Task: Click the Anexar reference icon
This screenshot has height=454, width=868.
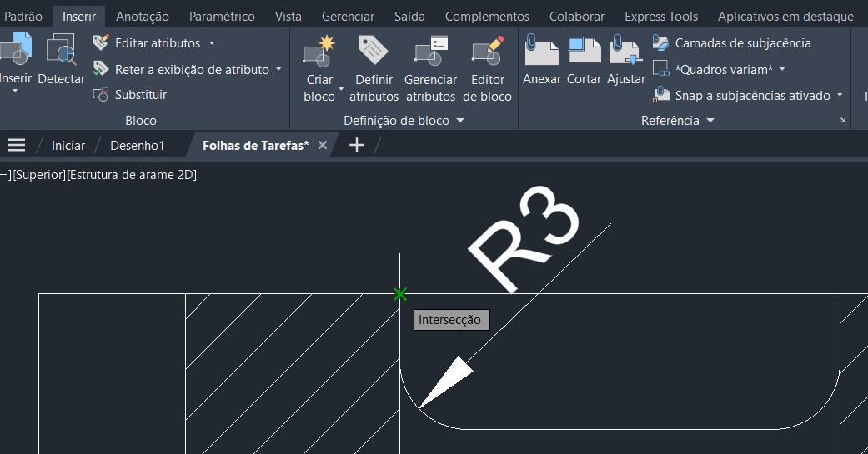Action: click(x=542, y=52)
